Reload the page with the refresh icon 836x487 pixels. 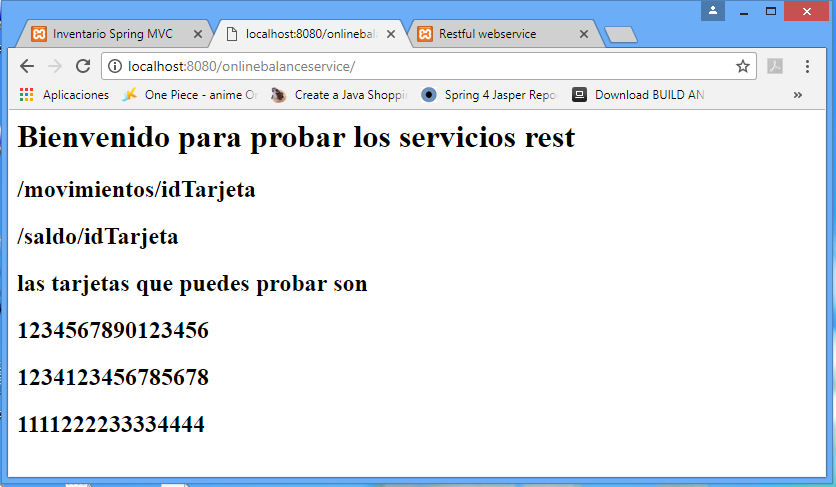(x=83, y=66)
